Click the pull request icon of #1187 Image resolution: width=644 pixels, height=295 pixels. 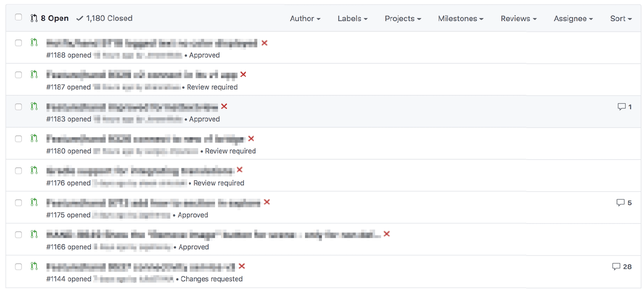click(34, 75)
